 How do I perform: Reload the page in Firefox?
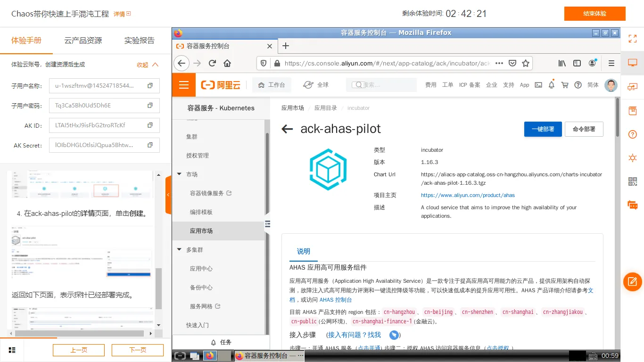213,63
